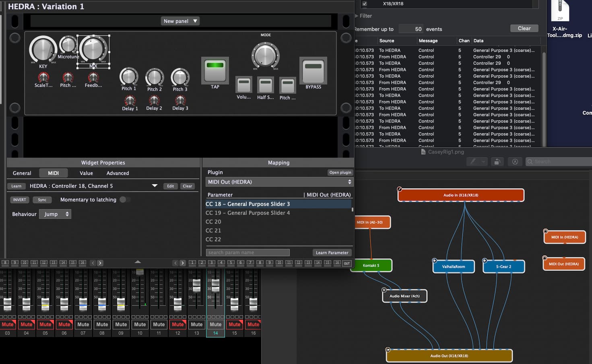
Task: Uncheck the X18/XR18 checkbox
Action: click(365, 4)
